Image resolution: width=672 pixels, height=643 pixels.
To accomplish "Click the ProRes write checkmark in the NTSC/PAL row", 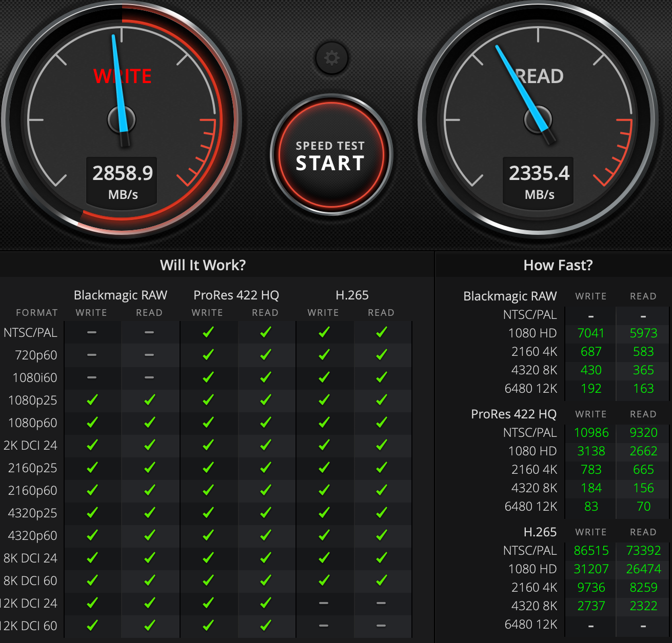I will click(x=208, y=332).
